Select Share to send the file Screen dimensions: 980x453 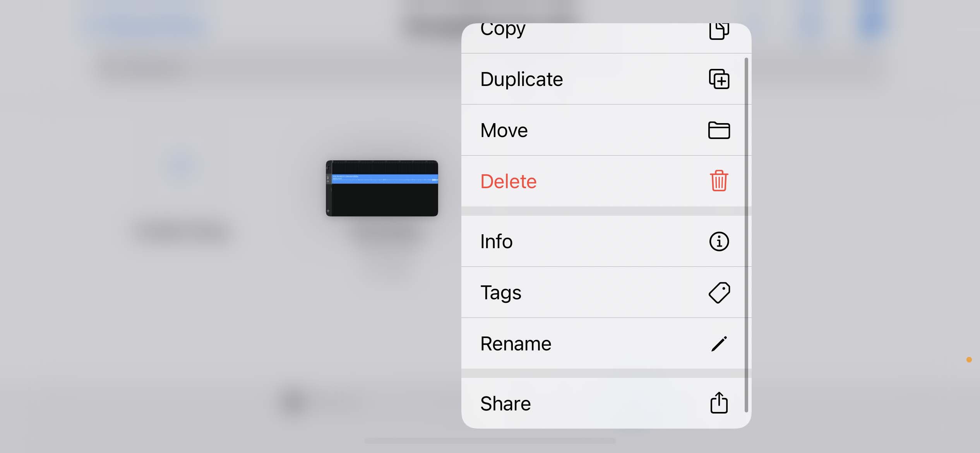click(606, 403)
